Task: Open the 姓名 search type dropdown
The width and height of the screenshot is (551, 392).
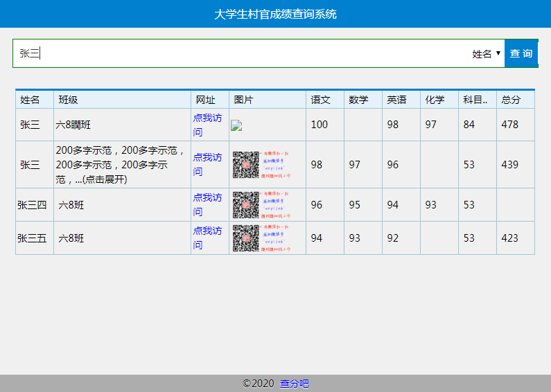Action: pyautogui.click(x=486, y=53)
